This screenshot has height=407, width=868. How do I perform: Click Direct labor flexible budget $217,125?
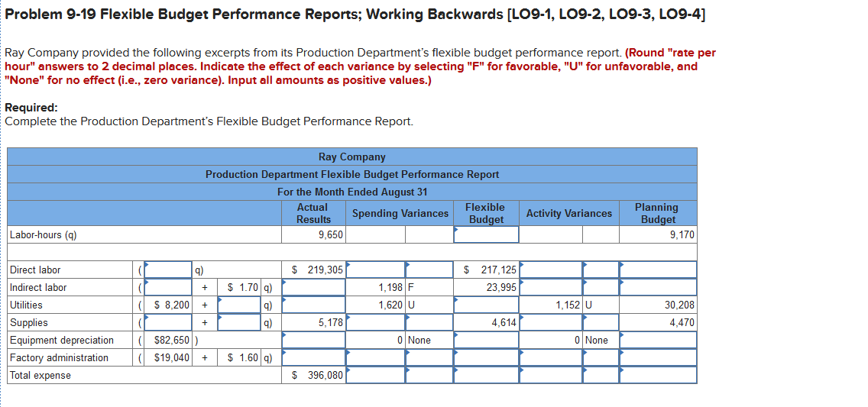pyautogui.click(x=490, y=270)
